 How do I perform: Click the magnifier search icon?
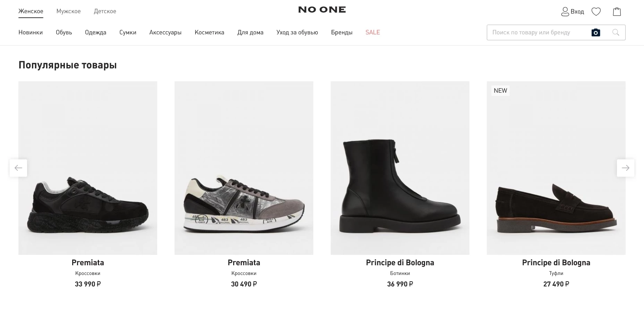point(616,33)
